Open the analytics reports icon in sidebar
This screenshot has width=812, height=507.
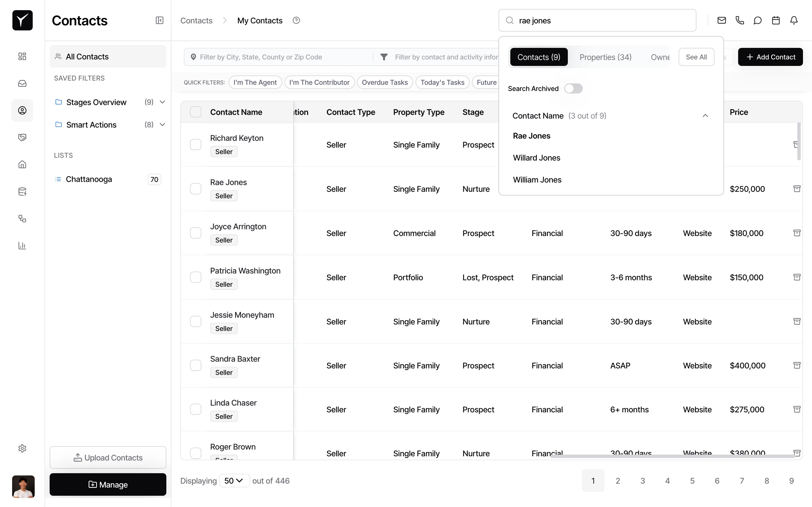pyautogui.click(x=22, y=245)
